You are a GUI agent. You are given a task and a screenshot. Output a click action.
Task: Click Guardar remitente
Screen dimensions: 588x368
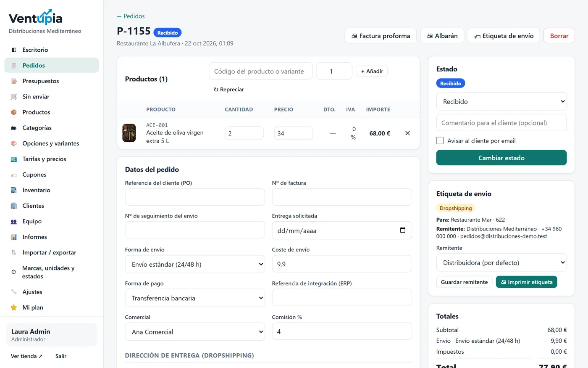(x=464, y=282)
